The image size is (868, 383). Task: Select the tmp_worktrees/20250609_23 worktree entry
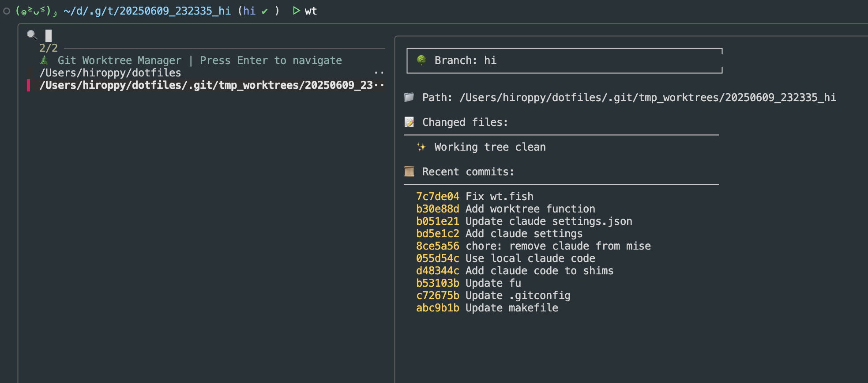pos(206,85)
